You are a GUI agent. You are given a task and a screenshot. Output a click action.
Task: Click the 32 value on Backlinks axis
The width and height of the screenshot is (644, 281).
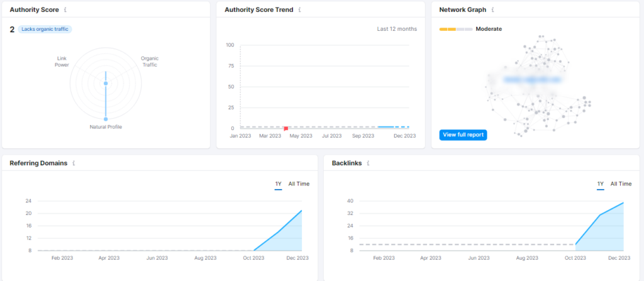(351, 213)
